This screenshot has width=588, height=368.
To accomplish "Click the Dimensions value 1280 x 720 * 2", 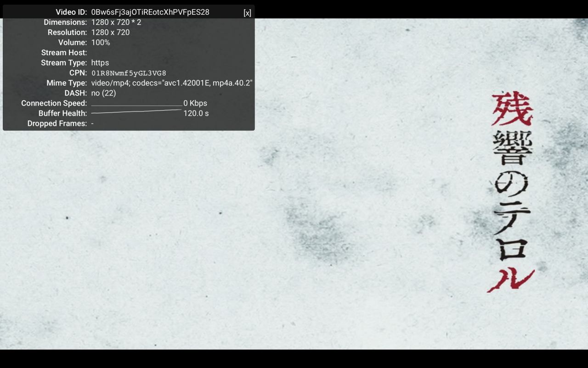I will [116, 22].
